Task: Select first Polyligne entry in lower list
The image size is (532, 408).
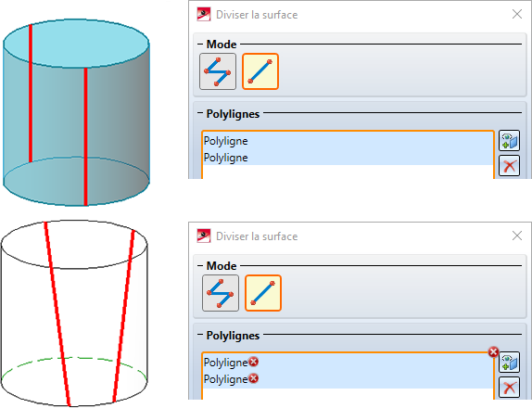Action: [x=348, y=363]
